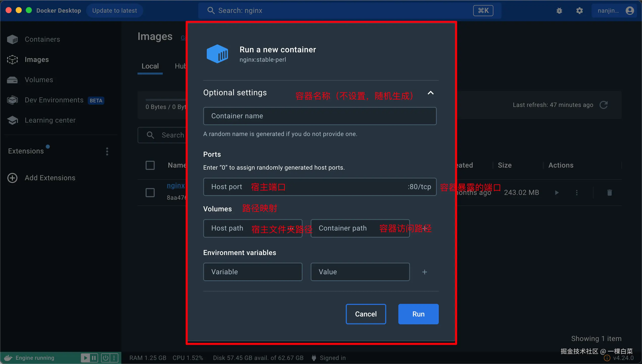Add environment variable with plus icon

click(424, 272)
